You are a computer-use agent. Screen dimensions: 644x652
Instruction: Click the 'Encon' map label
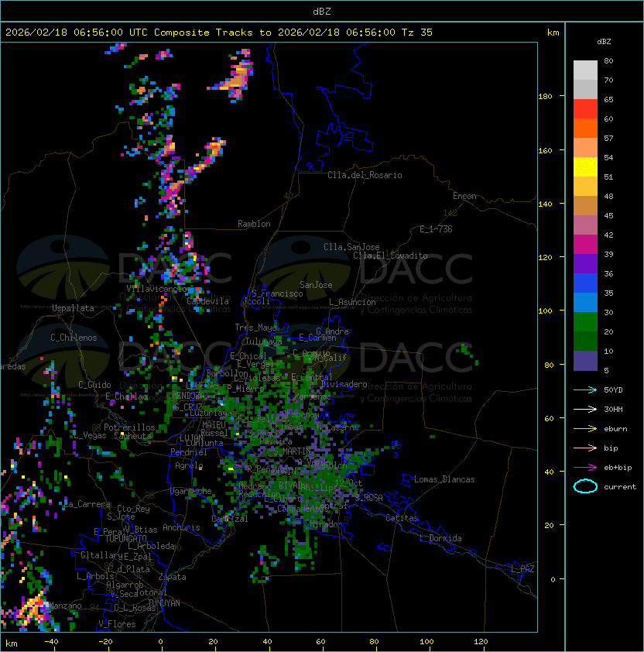(x=464, y=196)
